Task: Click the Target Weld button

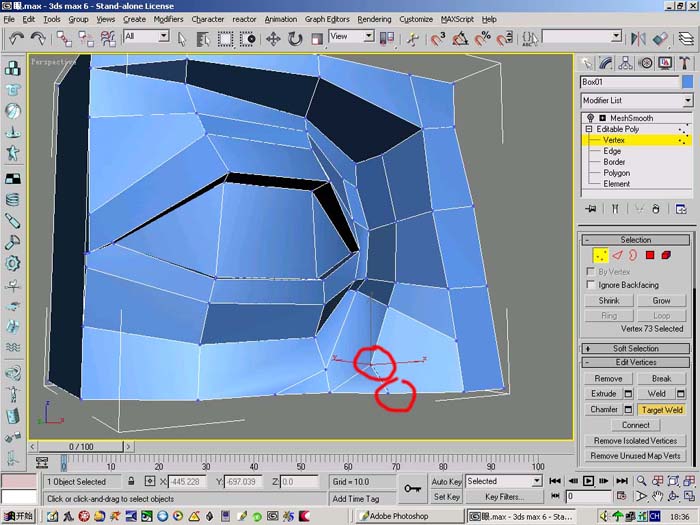Action: (x=662, y=409)
